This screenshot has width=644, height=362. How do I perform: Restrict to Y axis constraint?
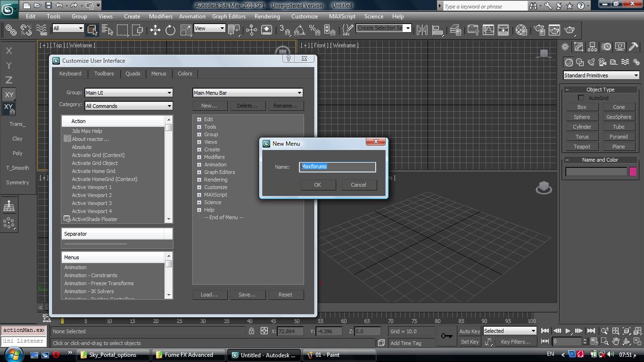pos(9,66)
